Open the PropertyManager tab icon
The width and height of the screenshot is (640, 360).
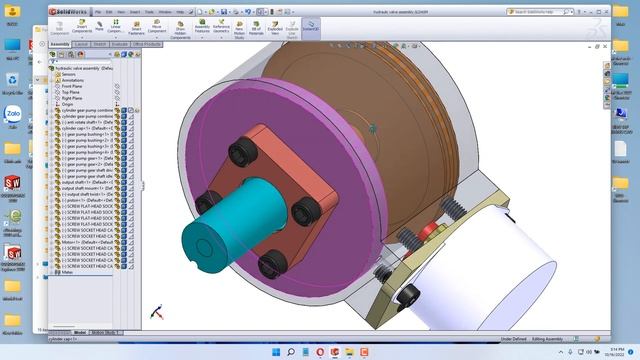coord(62,54)
